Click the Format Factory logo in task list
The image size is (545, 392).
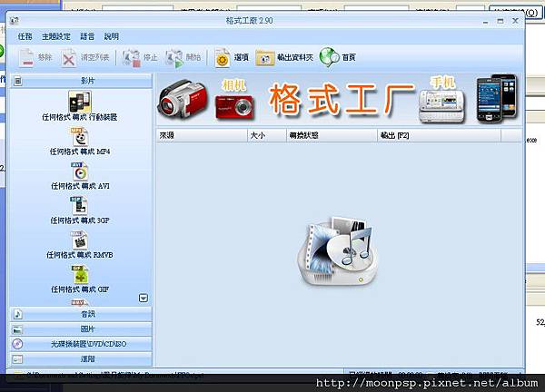338,250
